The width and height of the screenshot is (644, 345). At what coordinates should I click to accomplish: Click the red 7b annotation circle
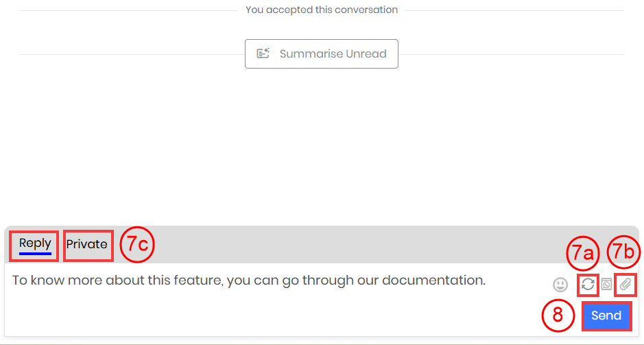coord(624,253)
